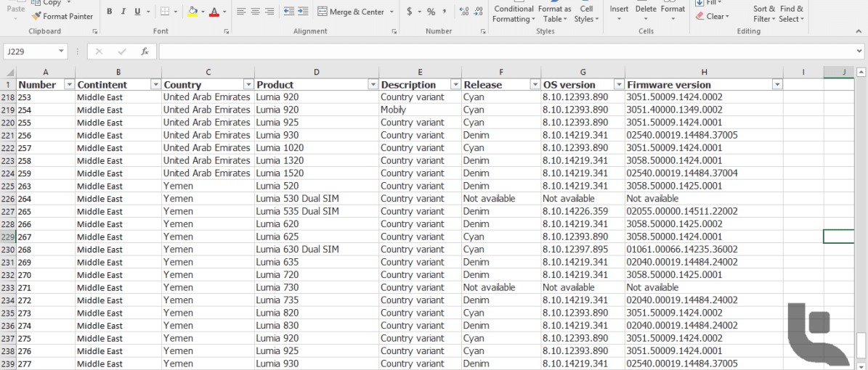868x370 pixels.
Task: Click the Borders icon
Action: (x=165, y=12)
